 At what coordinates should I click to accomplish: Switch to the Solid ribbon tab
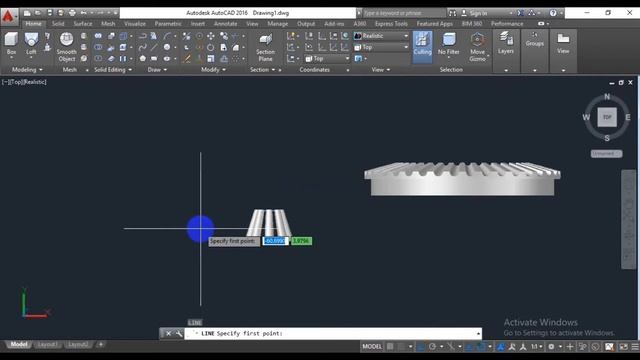(58, 24)
